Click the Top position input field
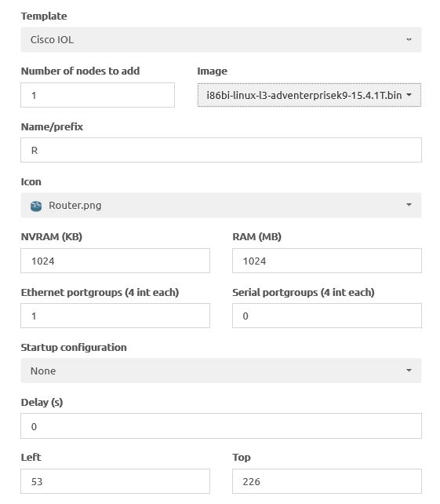Viewport: 440px width, 504px height. pyautogui.click(x=327, y=481)
